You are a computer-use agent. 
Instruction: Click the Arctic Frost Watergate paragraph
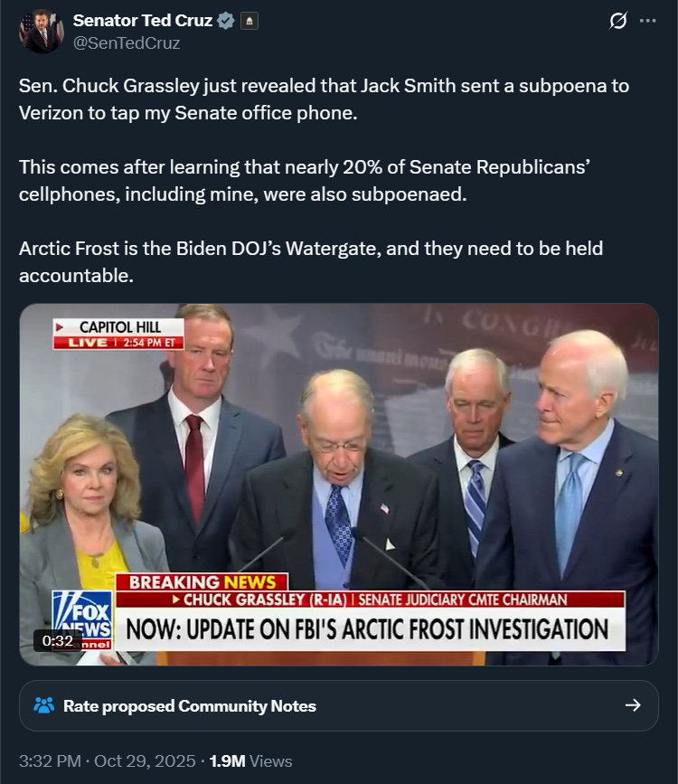(311, 262)
